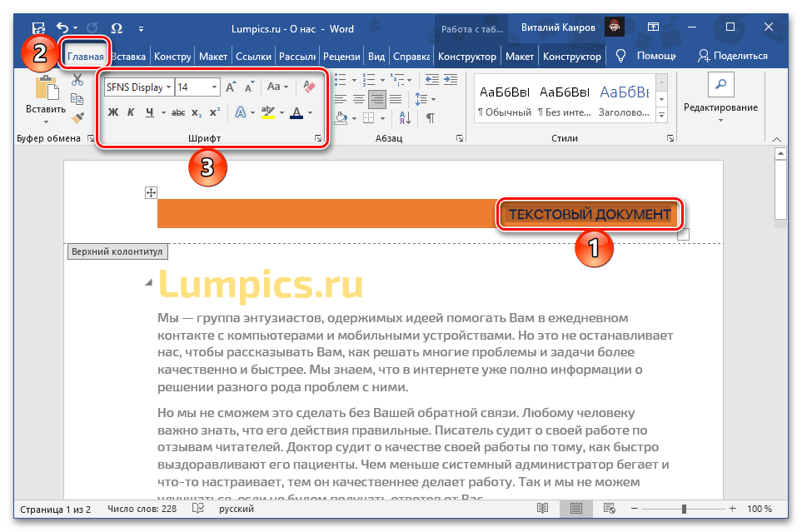
Task: Center-align the text
Action: tap(359, 99)
